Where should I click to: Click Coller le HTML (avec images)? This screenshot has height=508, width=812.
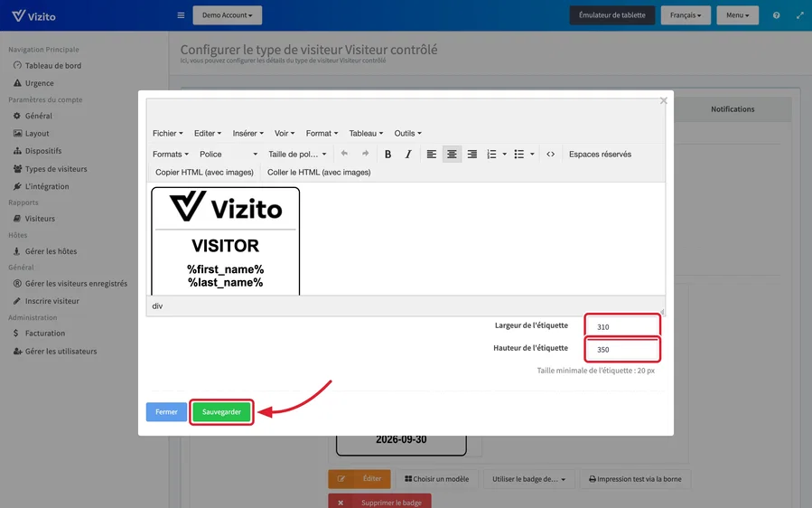coord(319,172)
